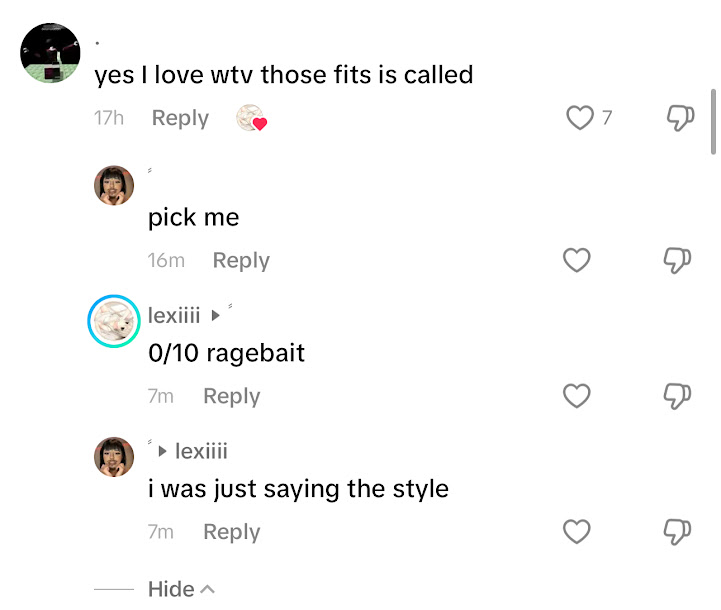Dislike the "pick me" reply
Image resolution: width=721 pixels, height=610 pixels.
coord(678,261)
